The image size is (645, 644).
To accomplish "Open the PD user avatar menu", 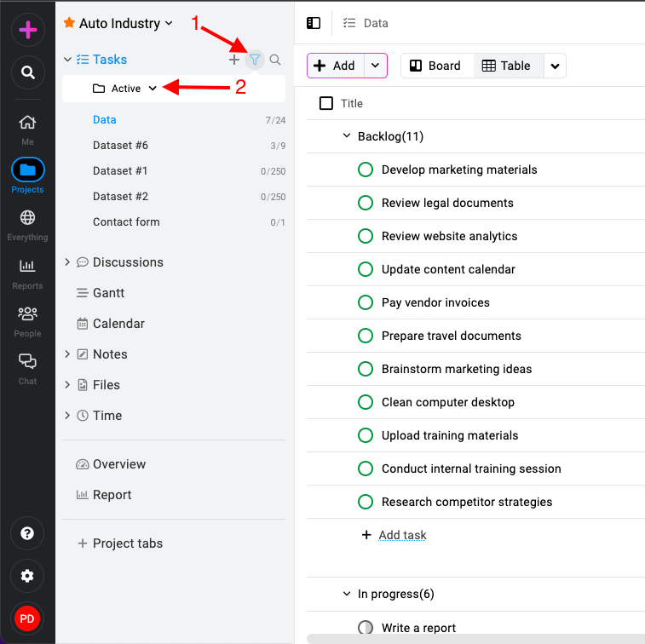I will point(27,618).
